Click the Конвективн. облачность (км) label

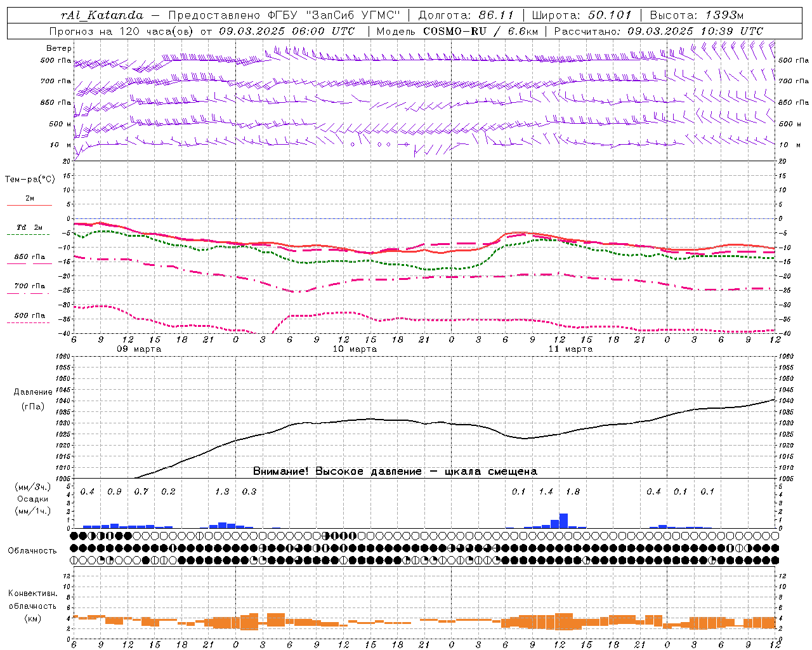coord(32,606)
